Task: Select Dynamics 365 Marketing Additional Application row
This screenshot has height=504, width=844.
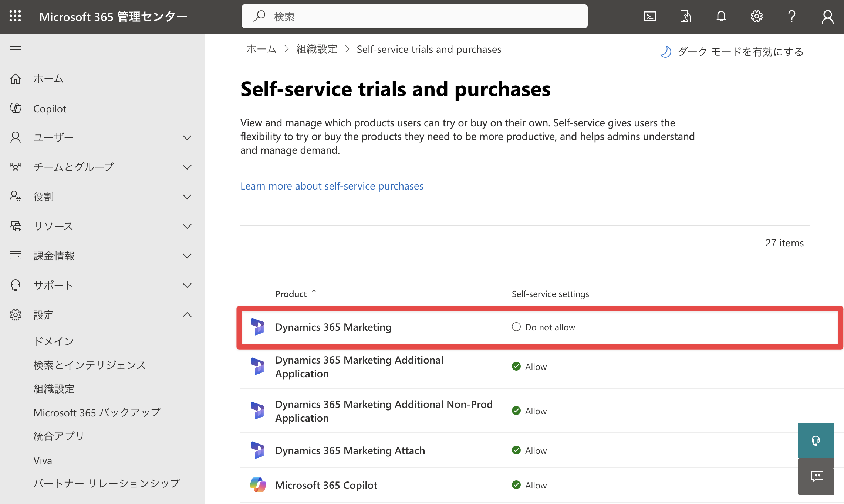Action: tap(542, 367)
